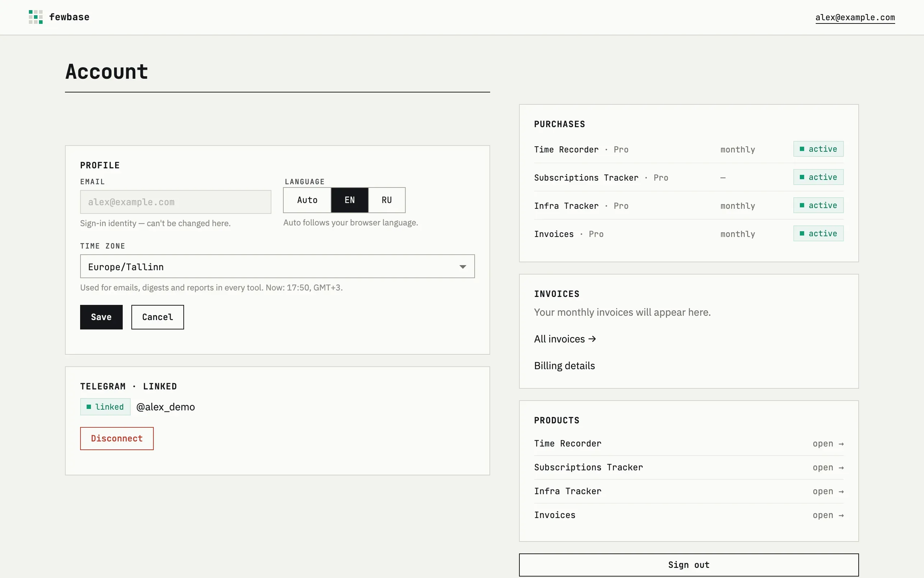Image resolution: width=924 pixels, height=578 pixels.
Task: Open the Time Recorder product
Action: 688,444
